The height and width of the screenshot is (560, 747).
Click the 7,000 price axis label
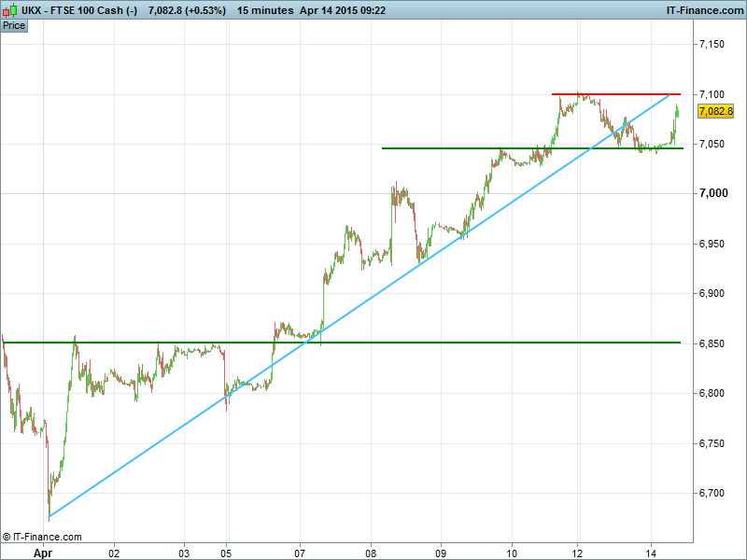(x=712, y=193)
